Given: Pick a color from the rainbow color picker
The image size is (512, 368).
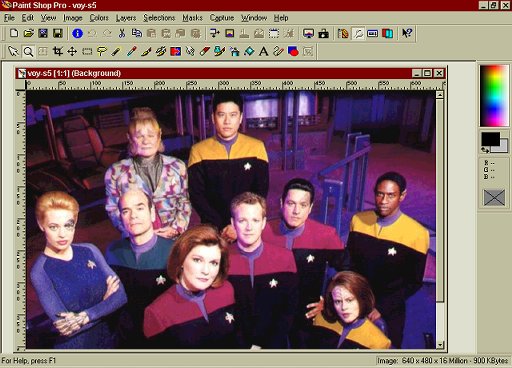Looking at the screenshot, I should (494, 96).
